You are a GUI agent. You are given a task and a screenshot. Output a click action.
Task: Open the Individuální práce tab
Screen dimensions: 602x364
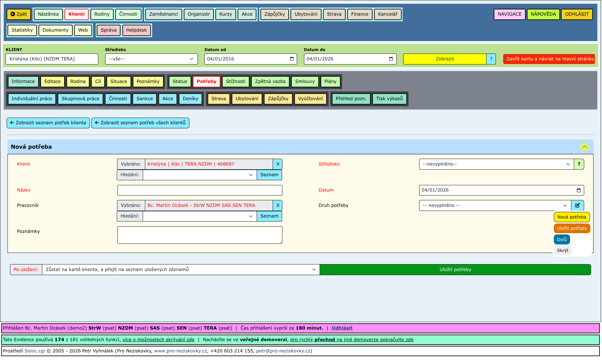(32, 99)
